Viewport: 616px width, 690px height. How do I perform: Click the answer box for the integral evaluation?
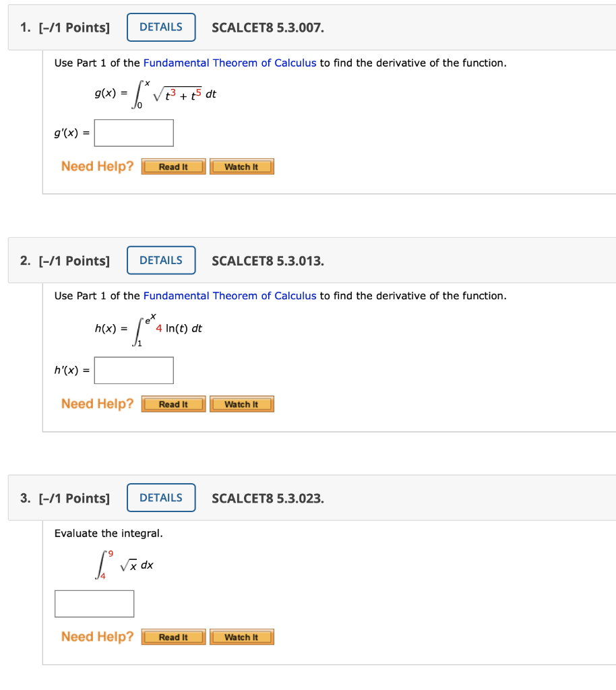94,603
